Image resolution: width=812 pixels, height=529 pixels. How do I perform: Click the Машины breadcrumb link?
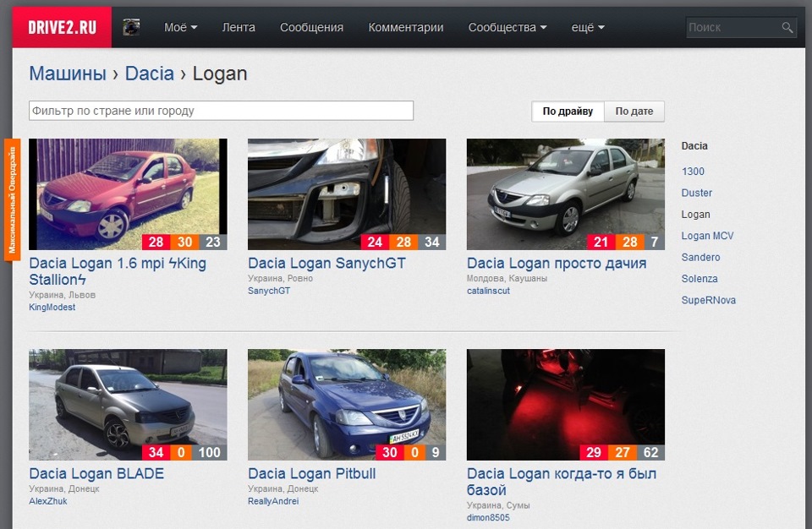[68, 74]
